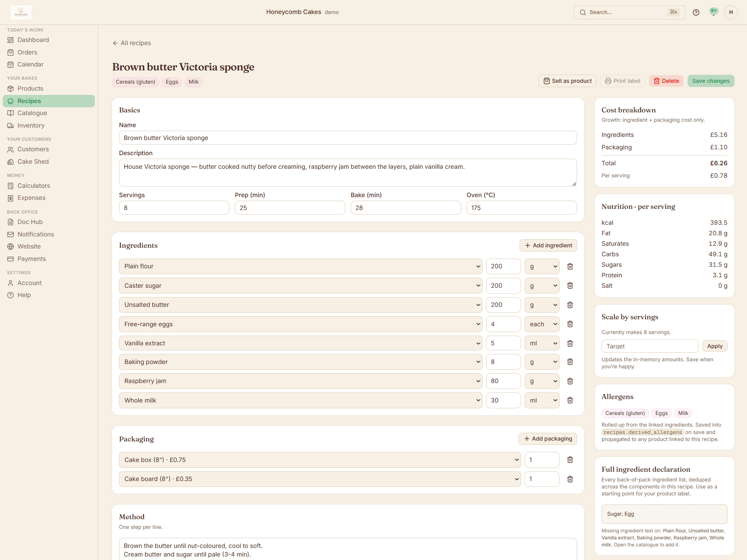
Task: Open the Cake box (8") packaging dropdown
Action: 320,460
